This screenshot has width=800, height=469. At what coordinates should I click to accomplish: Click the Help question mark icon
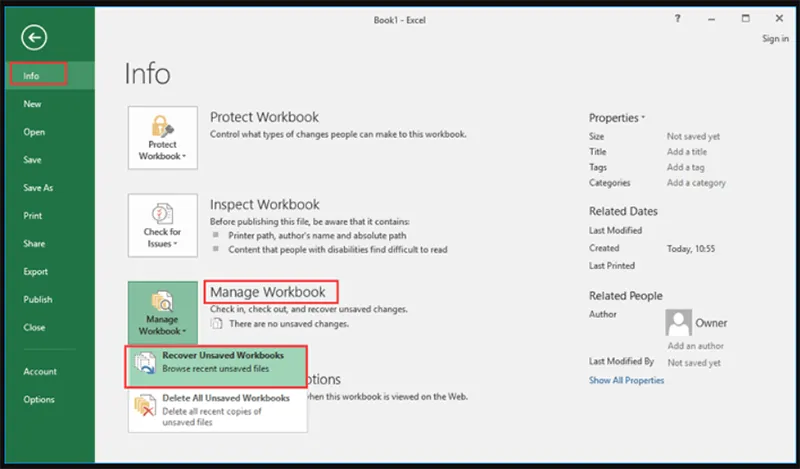(678, 18)
